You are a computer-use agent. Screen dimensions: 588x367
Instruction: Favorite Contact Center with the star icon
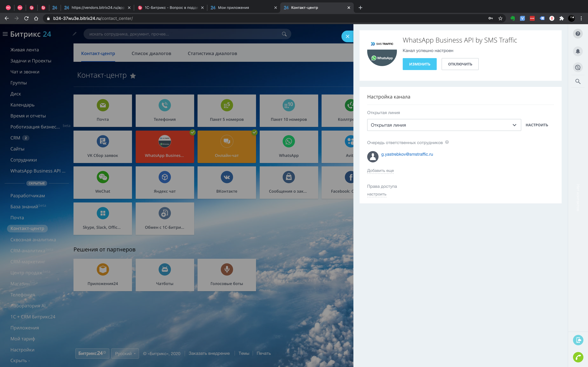133,76
